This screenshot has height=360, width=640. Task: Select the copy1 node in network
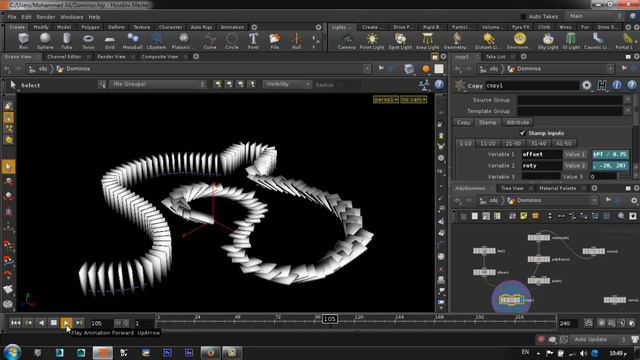(511, 300)
